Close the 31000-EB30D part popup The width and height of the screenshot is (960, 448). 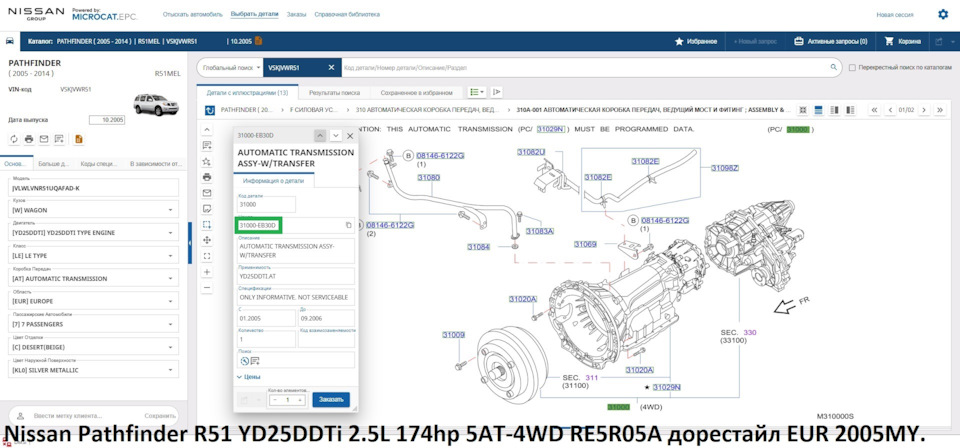tap(350, 135)
